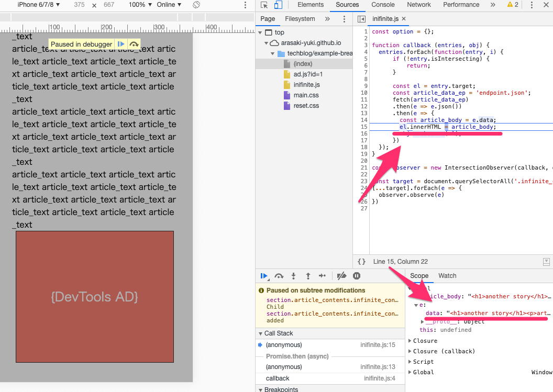Open the Online network throttling dropdown

[x=169, y=5]
